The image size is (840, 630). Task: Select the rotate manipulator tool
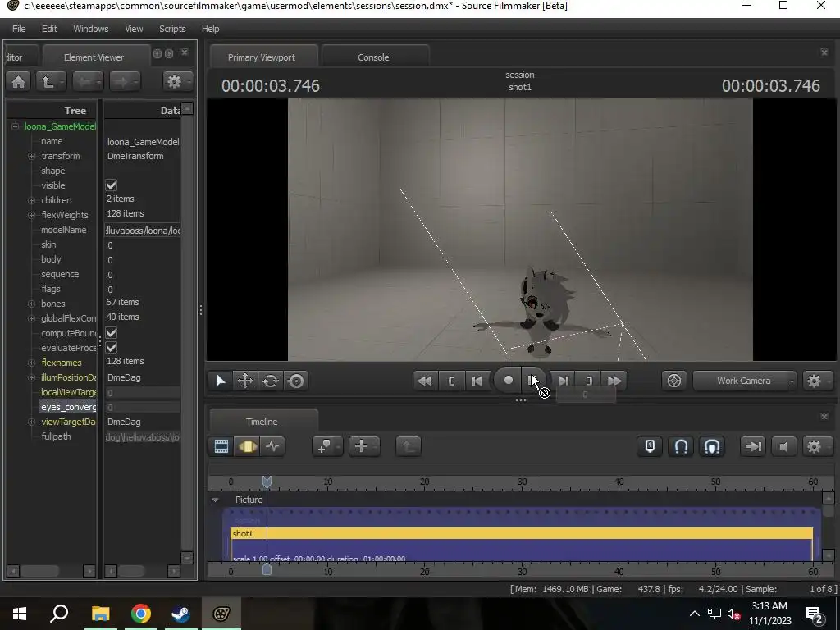click(271, 381)
